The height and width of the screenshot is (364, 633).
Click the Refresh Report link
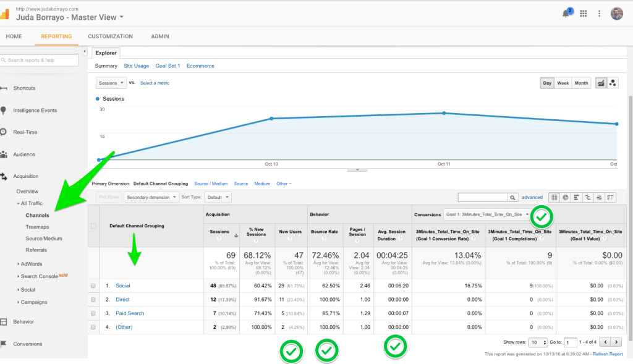coord(608,354)
